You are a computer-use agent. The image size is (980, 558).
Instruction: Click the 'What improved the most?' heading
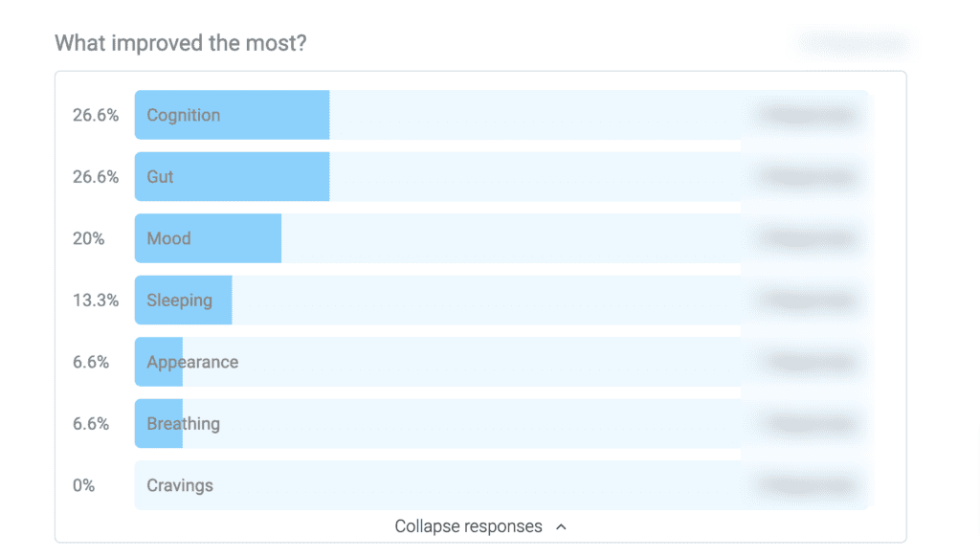tap(181, 43)
